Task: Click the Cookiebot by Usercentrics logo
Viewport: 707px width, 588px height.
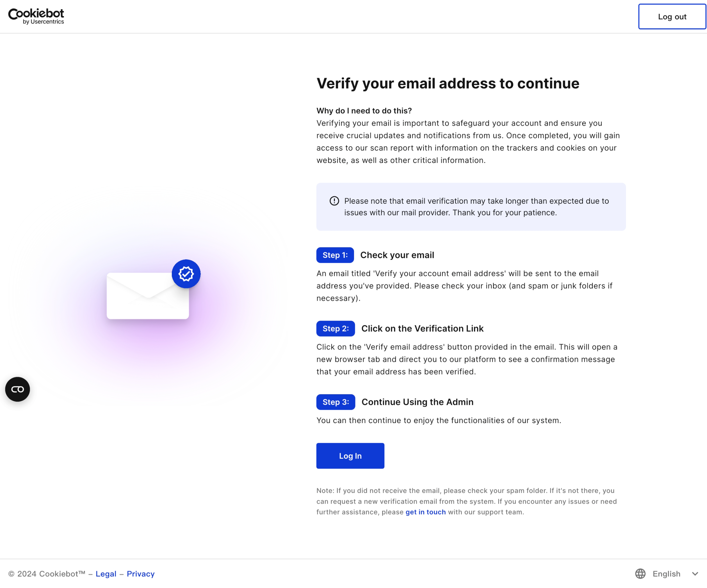Action: pyautogui.click(x=36, y=16)
